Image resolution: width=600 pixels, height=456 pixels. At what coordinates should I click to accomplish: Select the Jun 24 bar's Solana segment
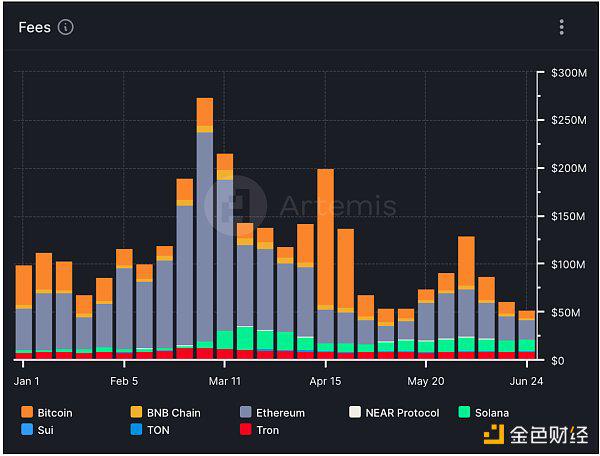(x=527, y=345)
